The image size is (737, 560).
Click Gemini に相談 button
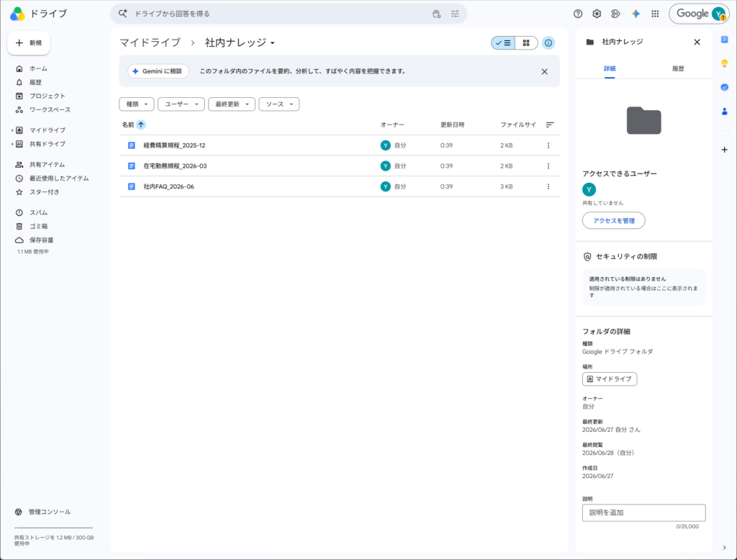(158, 71)
